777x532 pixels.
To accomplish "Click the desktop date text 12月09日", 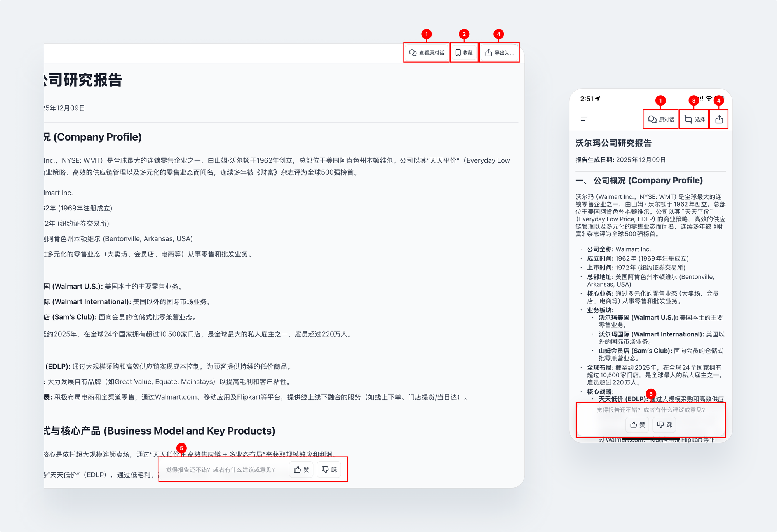I will (70, 108).
